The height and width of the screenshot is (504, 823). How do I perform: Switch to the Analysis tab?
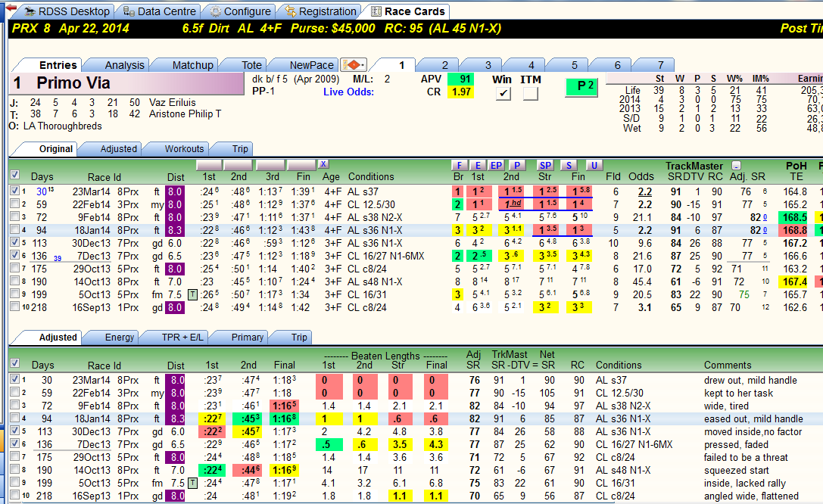click(x=124, y=65)
